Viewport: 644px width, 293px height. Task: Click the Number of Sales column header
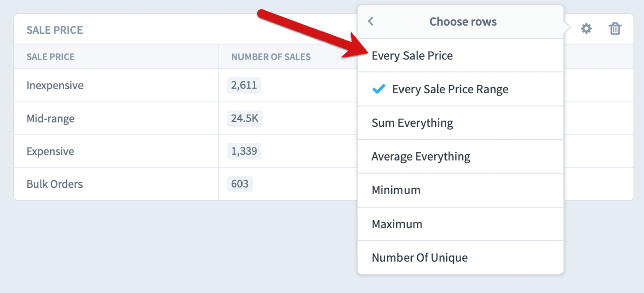tap(271, 57)
